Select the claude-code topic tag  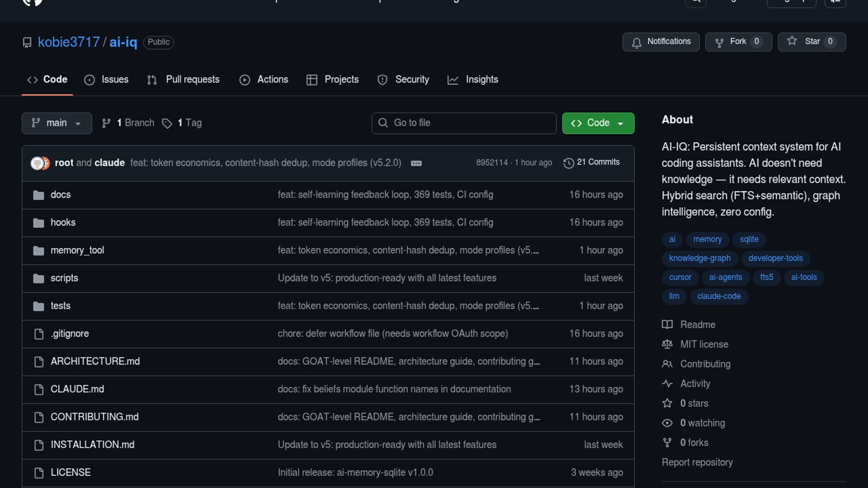coord(719,296)
